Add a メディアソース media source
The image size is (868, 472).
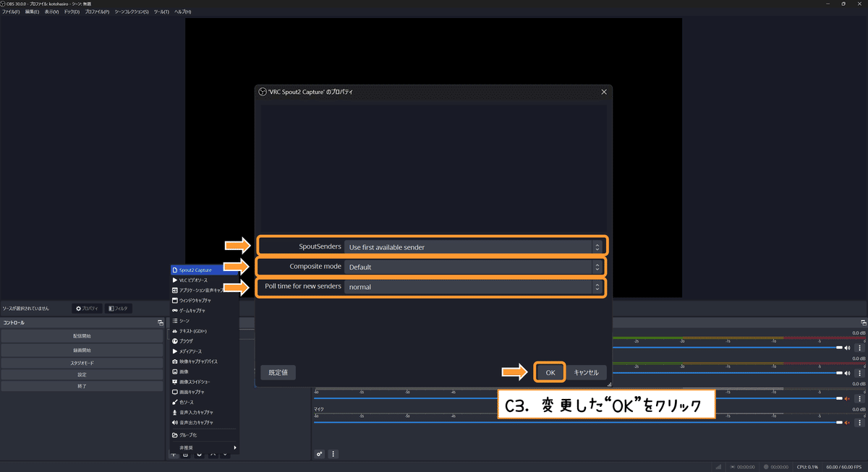click(x=203, y=351)
